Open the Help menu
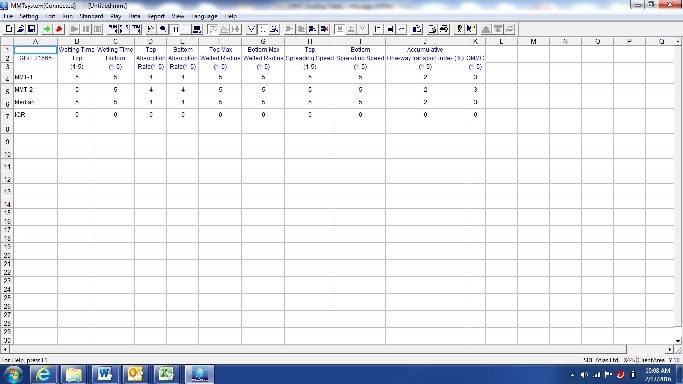 [231, 16]
